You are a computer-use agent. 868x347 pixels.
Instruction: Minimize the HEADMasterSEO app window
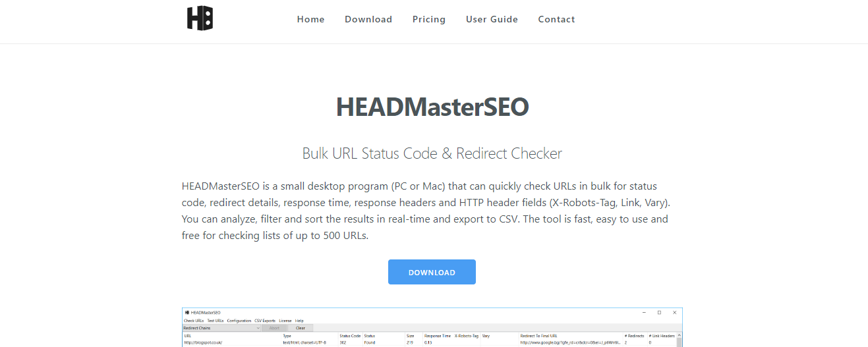click(643, 312)
